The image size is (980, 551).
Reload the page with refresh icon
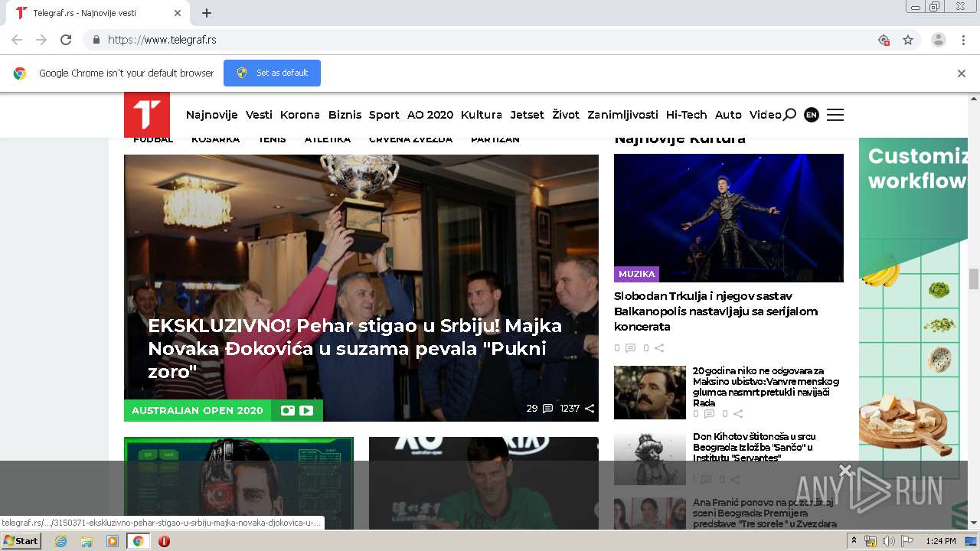(x=66, y=40)
